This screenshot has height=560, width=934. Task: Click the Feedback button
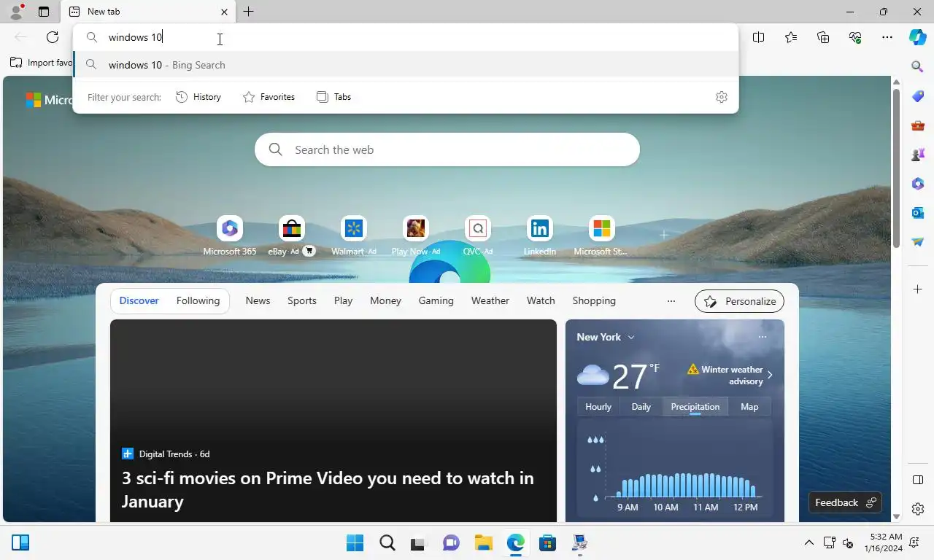pyautogui.click(x=845, y=502)
